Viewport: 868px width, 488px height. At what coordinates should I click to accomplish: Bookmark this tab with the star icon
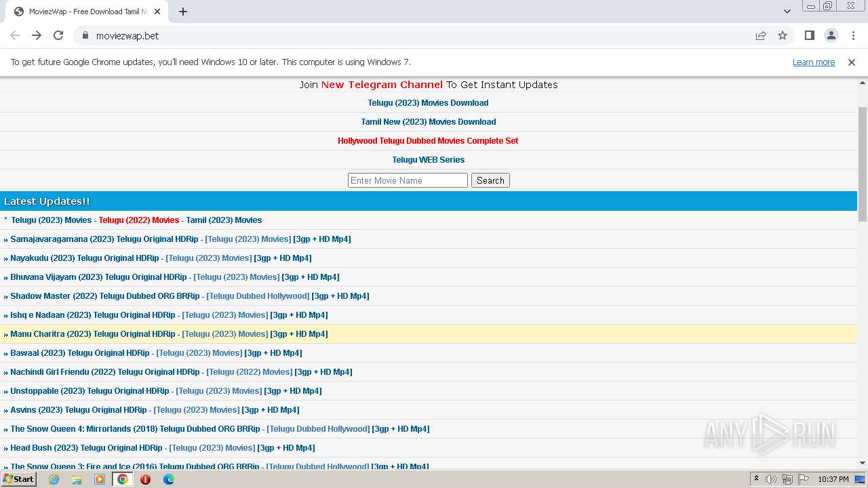tap(783, 35)
